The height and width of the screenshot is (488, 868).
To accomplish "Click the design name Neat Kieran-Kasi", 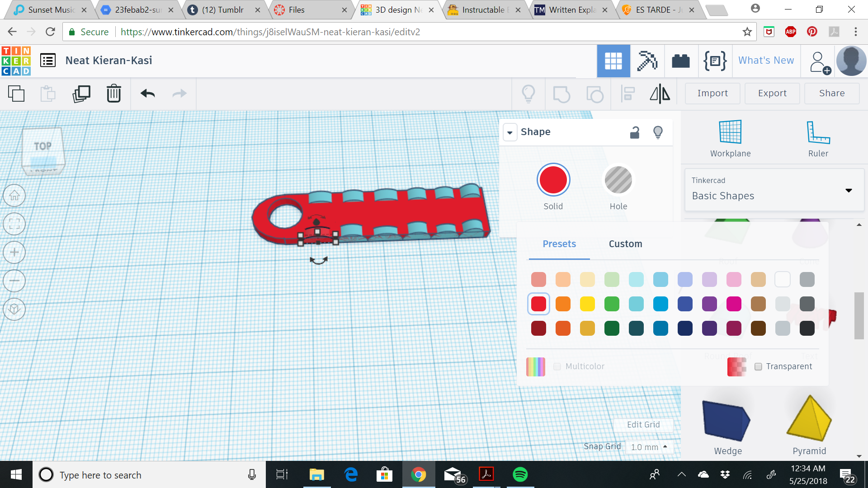I will [108, 61].
